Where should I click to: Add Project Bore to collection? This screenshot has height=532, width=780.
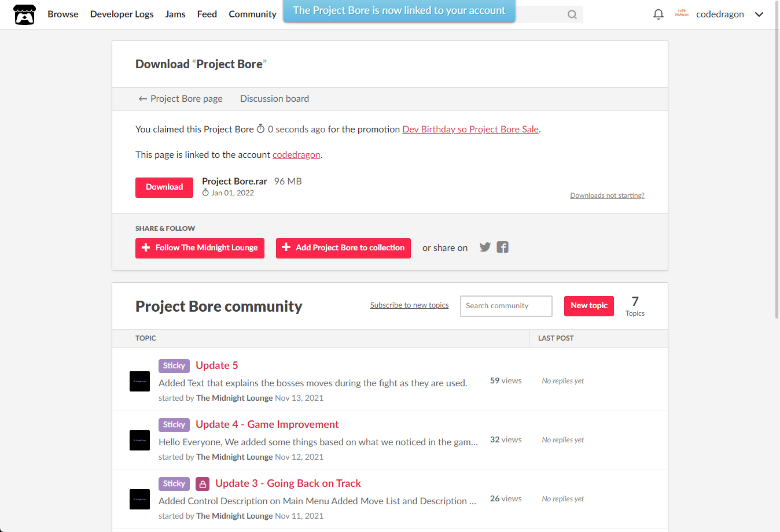click(343, 248)
